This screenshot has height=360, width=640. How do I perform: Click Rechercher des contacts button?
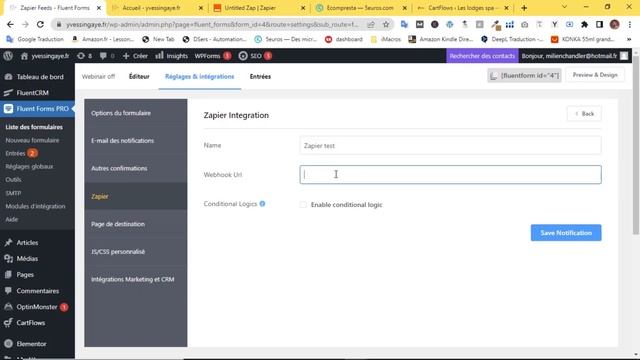point(482,56)
